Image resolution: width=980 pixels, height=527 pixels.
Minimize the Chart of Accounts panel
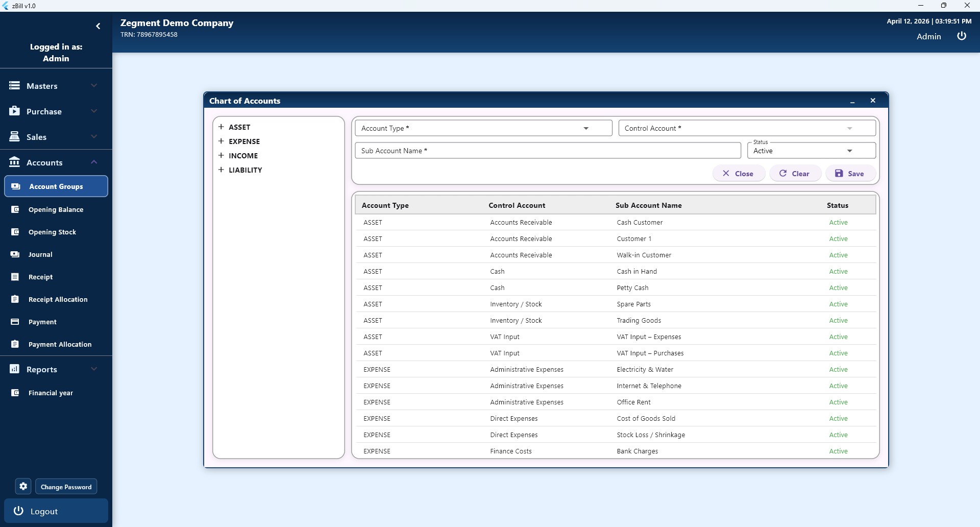click(x=852, y=101)
